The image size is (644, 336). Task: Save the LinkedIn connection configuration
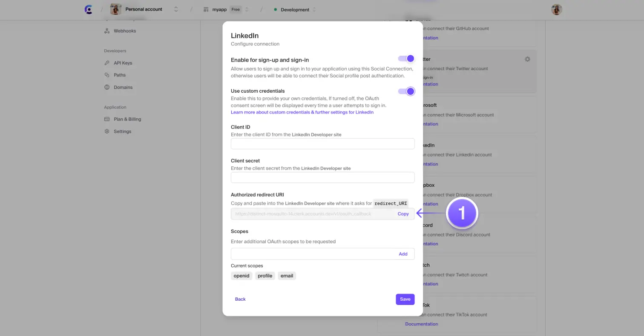[405, 299]
